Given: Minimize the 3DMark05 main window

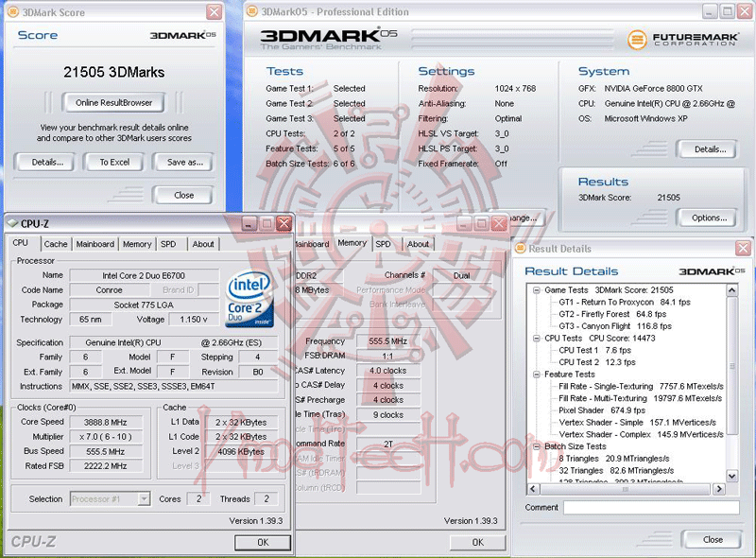Looking at the screenshot, I should pos(710,11).
